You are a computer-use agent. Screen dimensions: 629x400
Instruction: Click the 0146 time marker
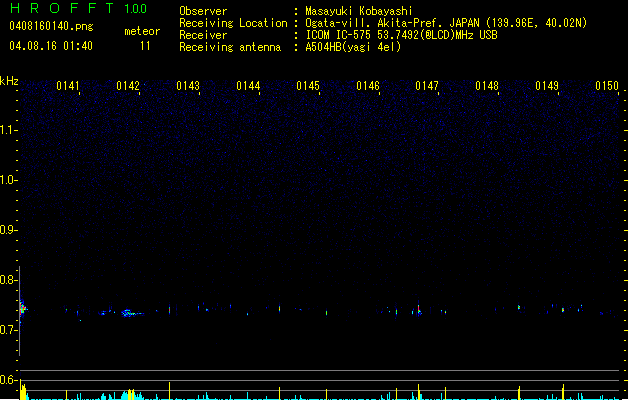[368, 86]
